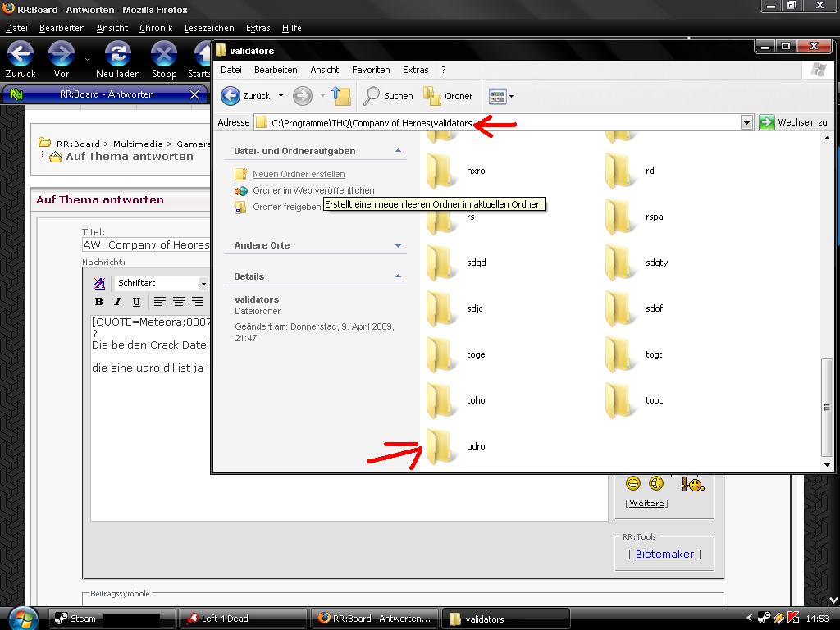Toggle the Ordner folder pane in Explorer
840x630 pixels.
[448, 96]
